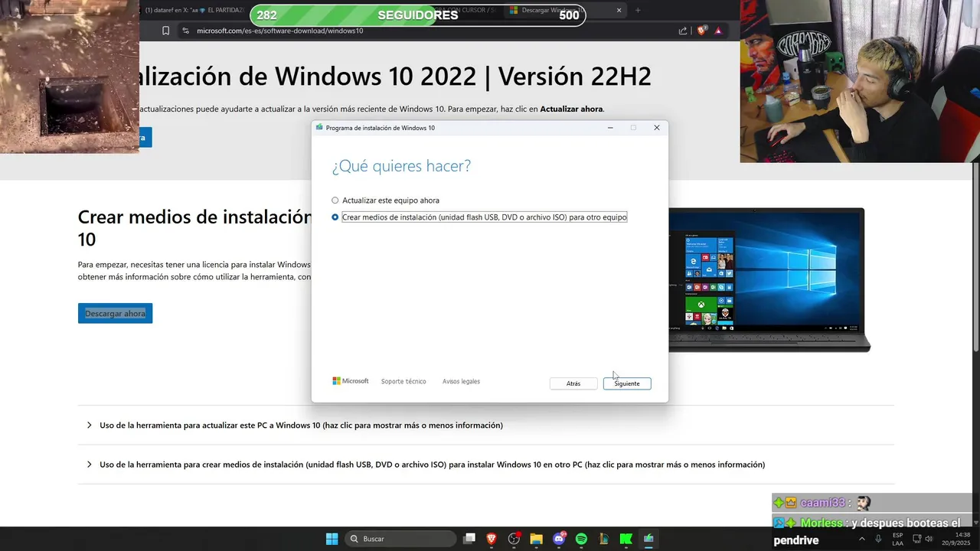Open OBS Studio from taskbar
Screen dimensions: 980x551
[x=514, y=539]
